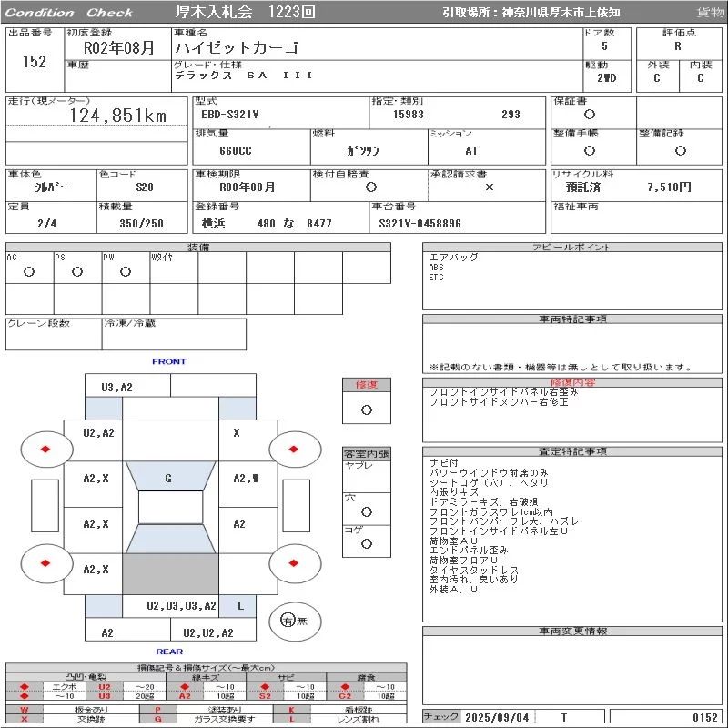Screen dimensions: 728x728
Task: Click the circle in the 修復 box
Action: pos(367,410)
